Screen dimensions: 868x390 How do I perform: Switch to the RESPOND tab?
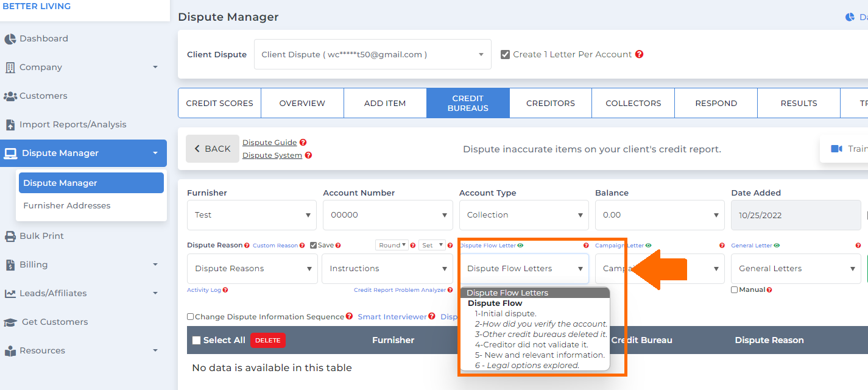(x=716, y=103)
